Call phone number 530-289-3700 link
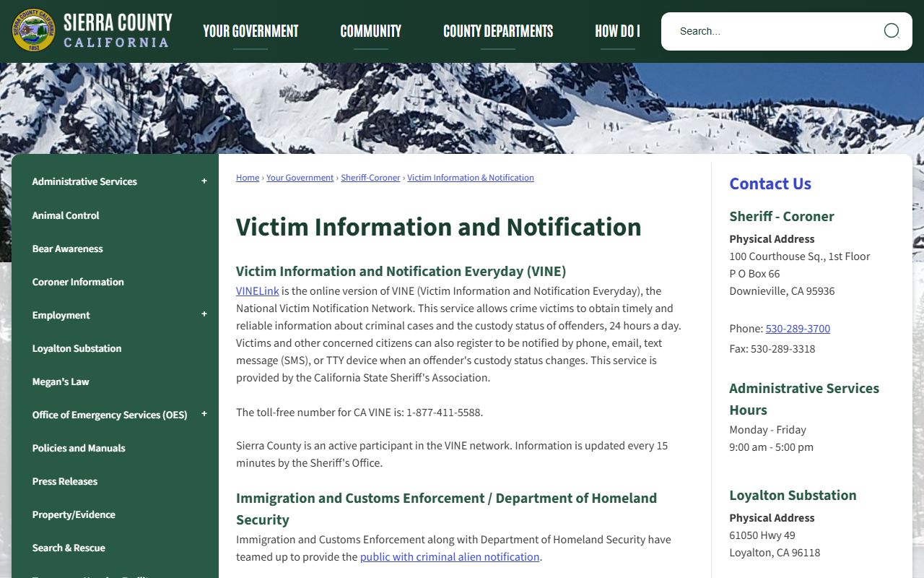 798,329
